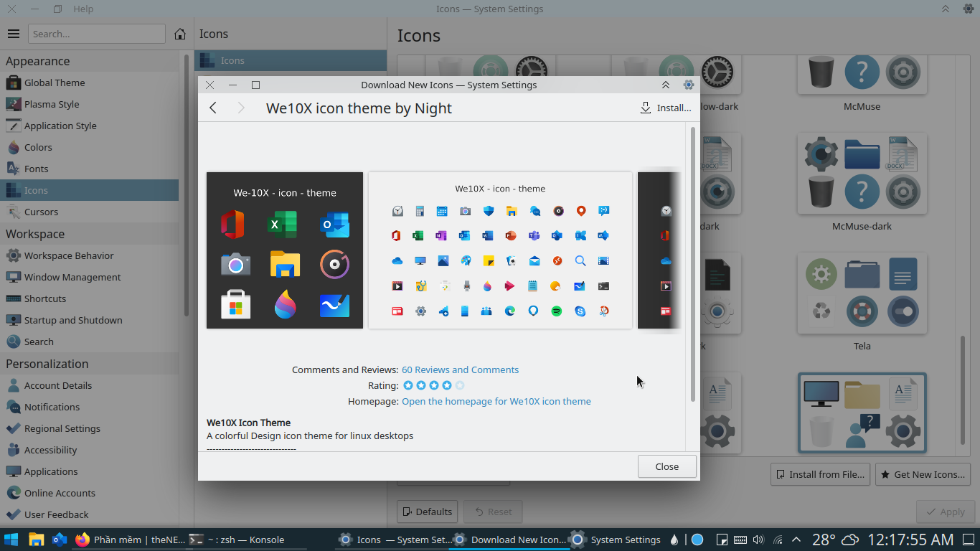Open the clock showing 12:17:55 AM
The width and height of the screenshot is (980, 551).
911,540
